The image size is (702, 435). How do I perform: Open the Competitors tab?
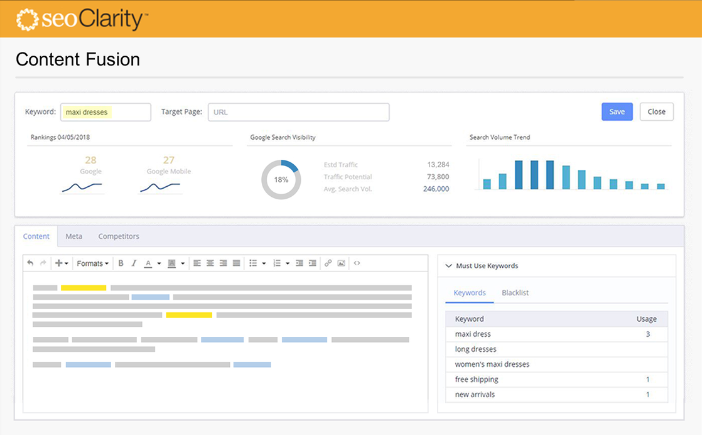118,236
